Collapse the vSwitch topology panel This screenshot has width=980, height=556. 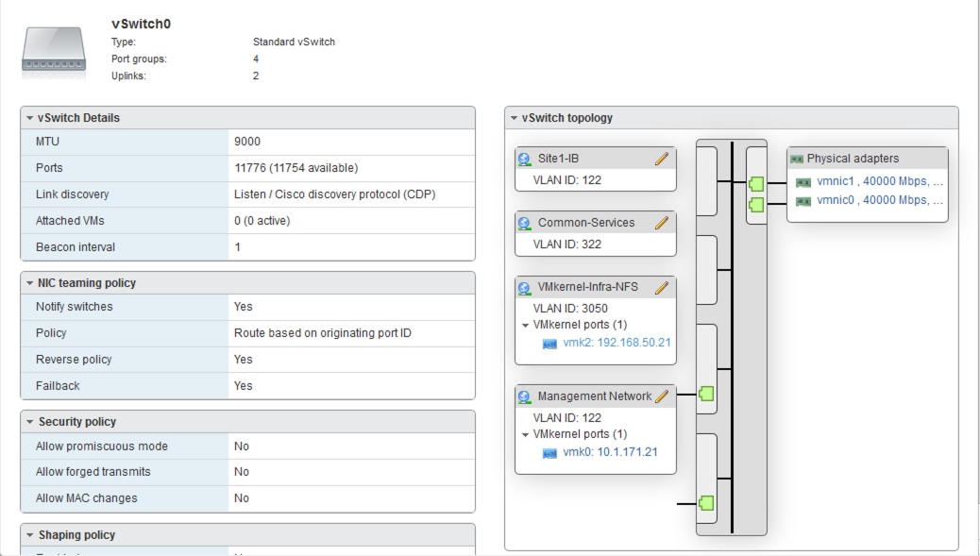click(514, 118)
